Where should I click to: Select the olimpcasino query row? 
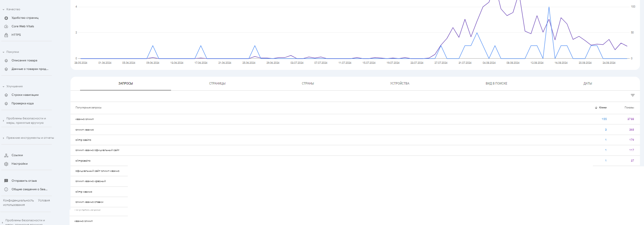tap(355, 161)
